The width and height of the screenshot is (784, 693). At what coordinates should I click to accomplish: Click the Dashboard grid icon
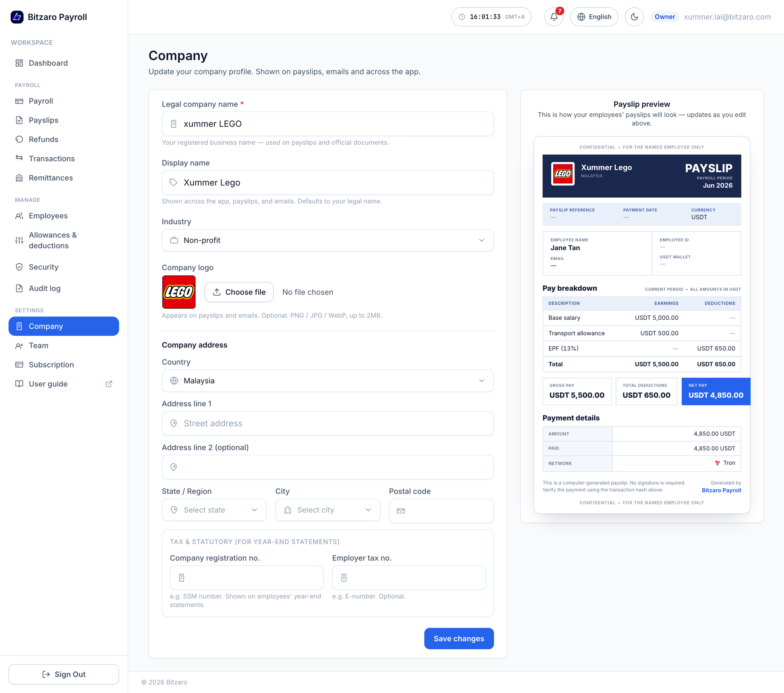19,63
